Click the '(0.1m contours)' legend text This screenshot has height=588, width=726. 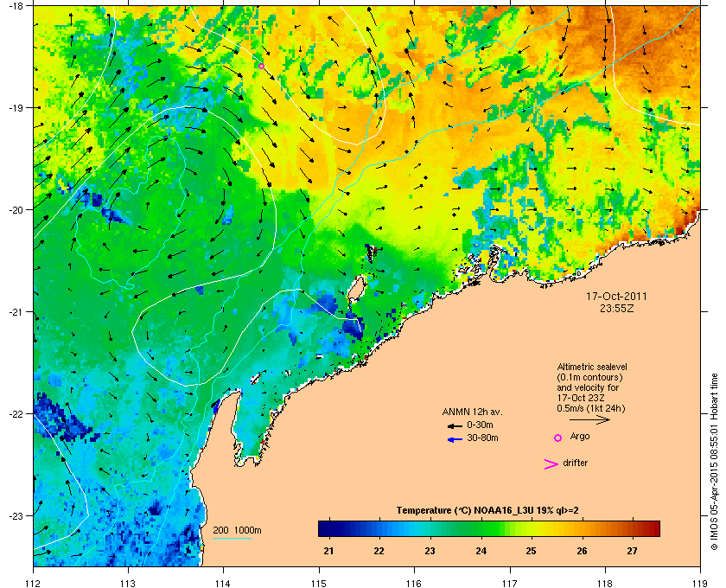pos(589,377)
